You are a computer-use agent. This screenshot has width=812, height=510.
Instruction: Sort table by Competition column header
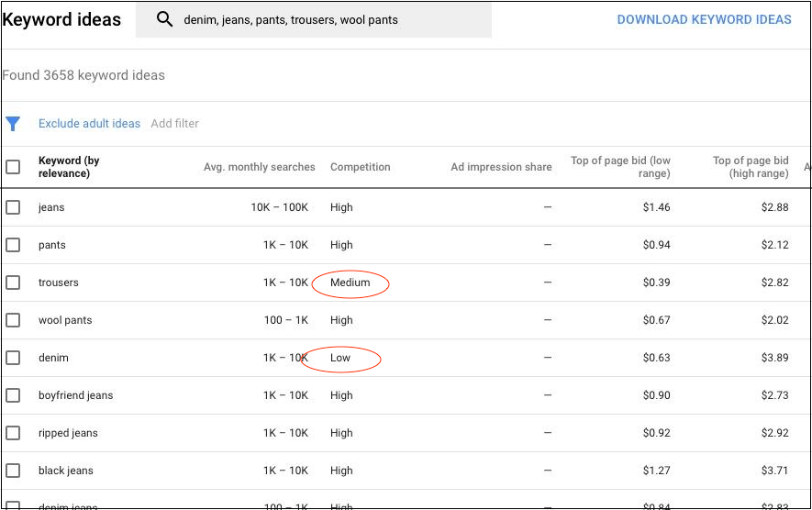(360, 167)
